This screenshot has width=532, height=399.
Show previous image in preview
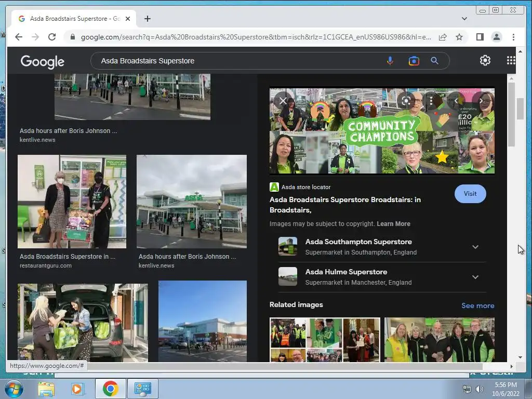pos(456,101)
